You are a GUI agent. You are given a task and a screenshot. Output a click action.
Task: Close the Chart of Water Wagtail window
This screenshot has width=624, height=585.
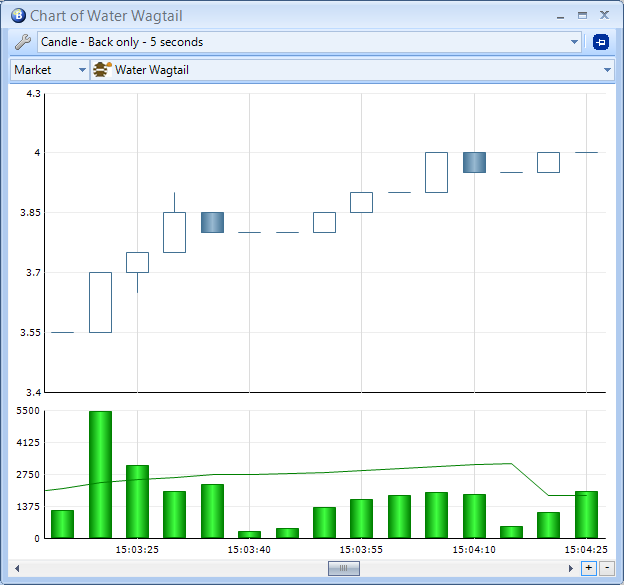tap(604, 15)
